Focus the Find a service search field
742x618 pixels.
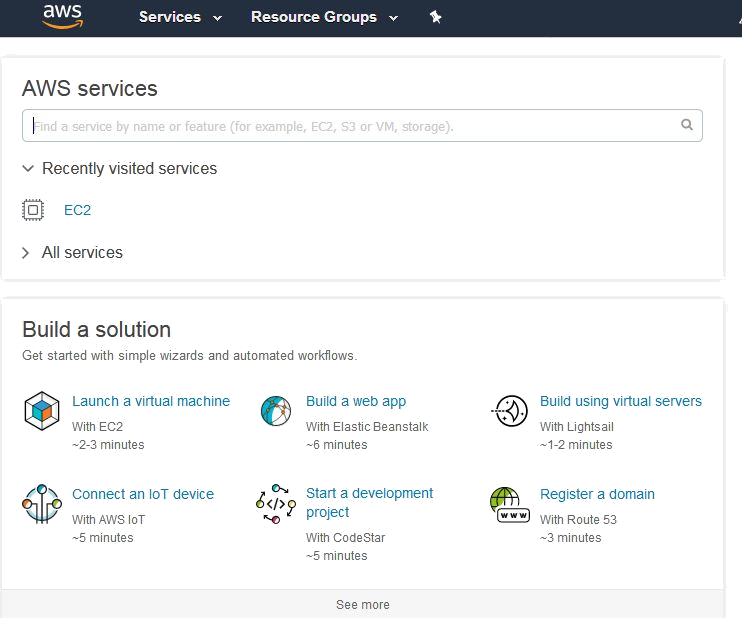click(x=350, y=126)
